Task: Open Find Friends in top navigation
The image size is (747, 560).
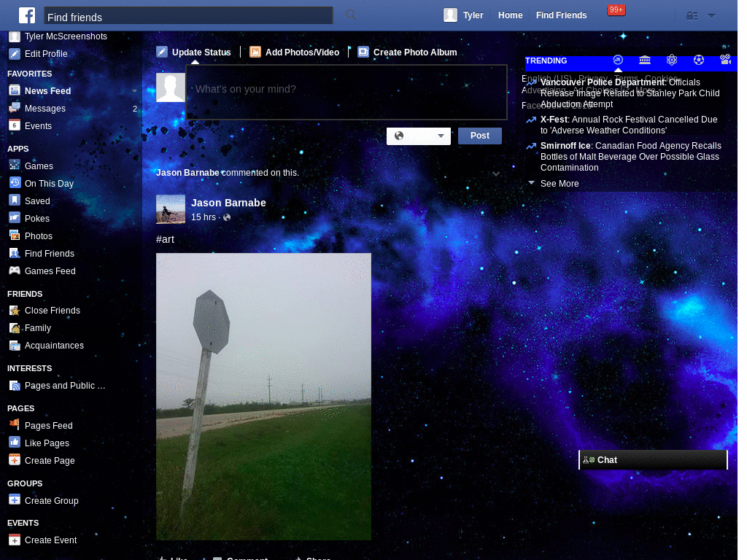Action: [x=561, y=15]
